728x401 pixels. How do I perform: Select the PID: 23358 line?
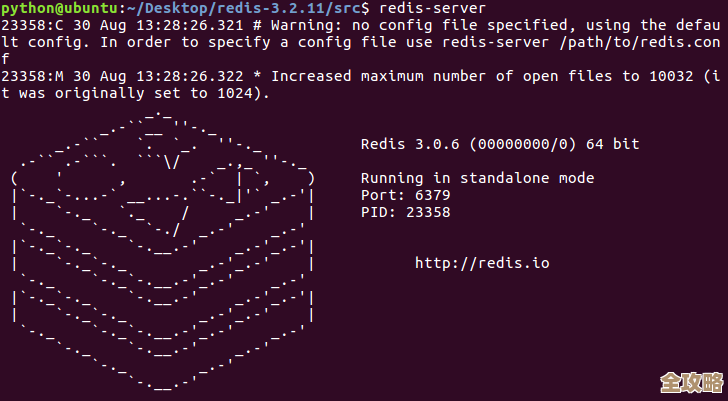(x=406, y=212)
